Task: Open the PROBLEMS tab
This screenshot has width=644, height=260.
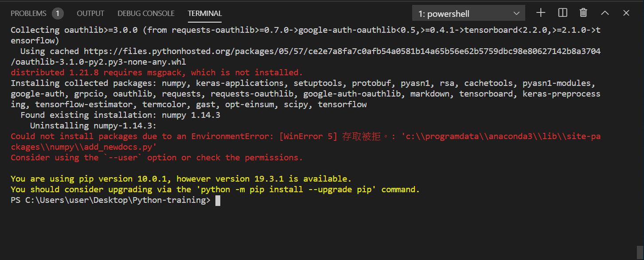Action: coord(28,13)
